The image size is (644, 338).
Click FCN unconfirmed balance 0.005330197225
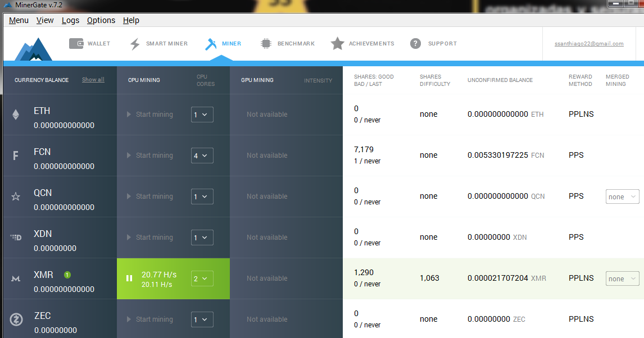click(498, 155)
